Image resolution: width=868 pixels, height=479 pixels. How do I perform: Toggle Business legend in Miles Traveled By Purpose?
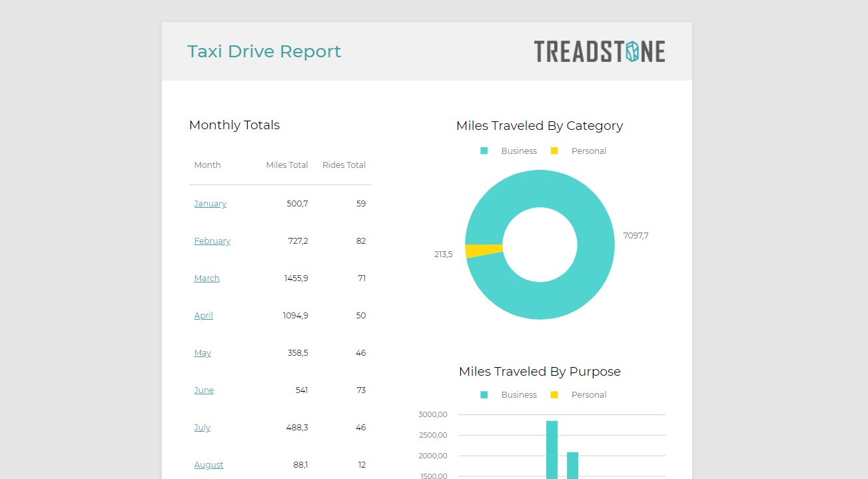coord(508,395)
